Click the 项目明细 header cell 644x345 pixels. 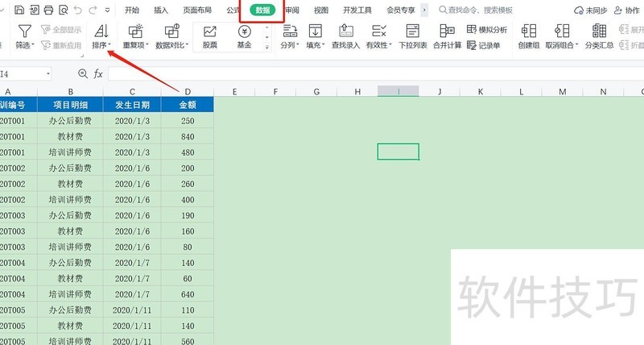70,105
